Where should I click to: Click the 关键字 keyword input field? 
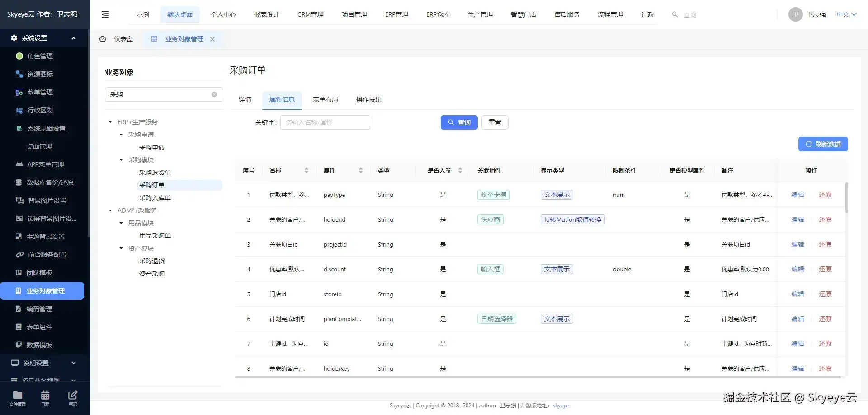click(325, 122)
